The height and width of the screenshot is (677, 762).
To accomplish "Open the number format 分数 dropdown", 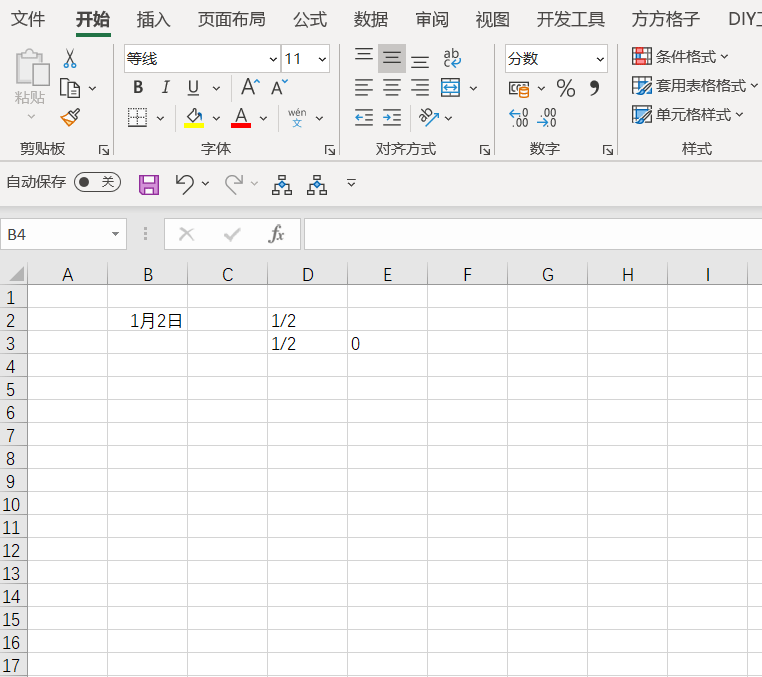I will pyautogui.click(x=600, y=59).
